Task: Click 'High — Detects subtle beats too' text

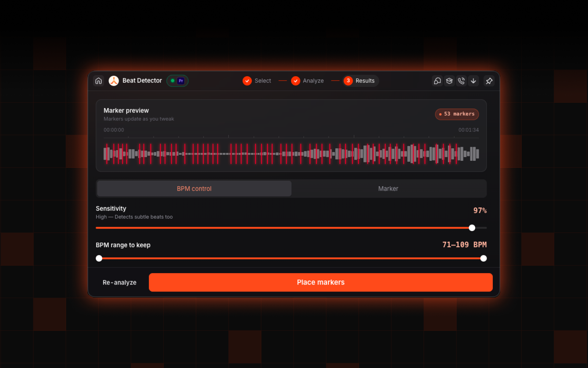Action: [134, 217]
